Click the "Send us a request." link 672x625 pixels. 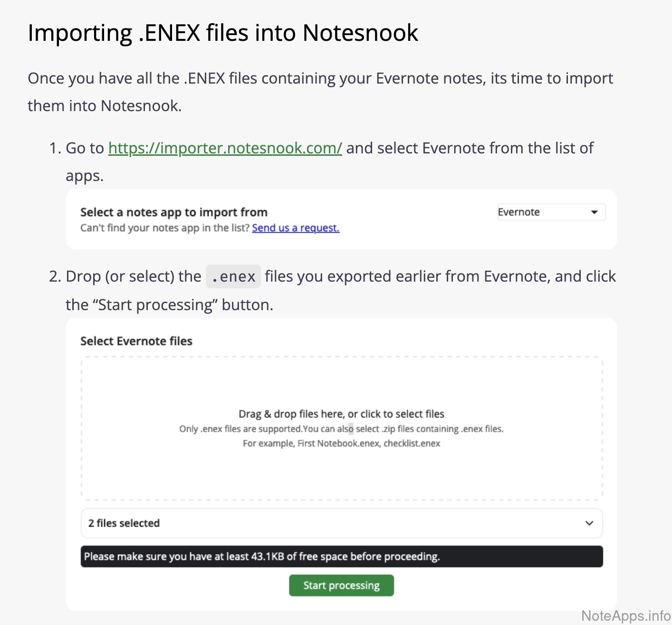296,228
